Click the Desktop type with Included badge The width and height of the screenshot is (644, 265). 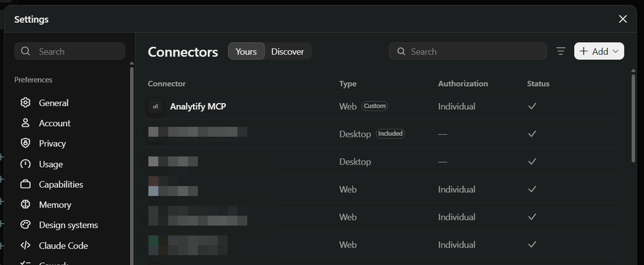[355, 134]
